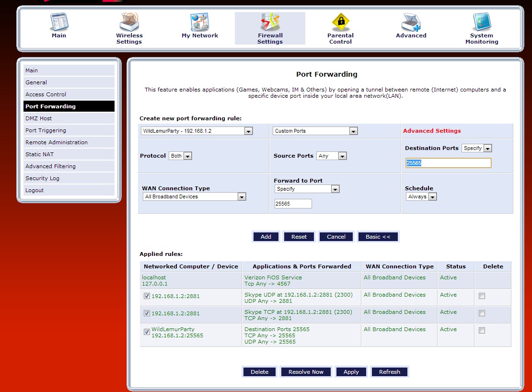The image size is (532, 392).
Task: Open the Parental Control lock icon
Action: click(x=341, y=22)
